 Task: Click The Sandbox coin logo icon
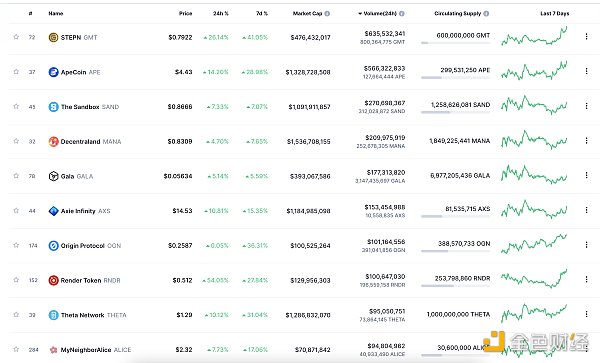click(x=53, y=107)
